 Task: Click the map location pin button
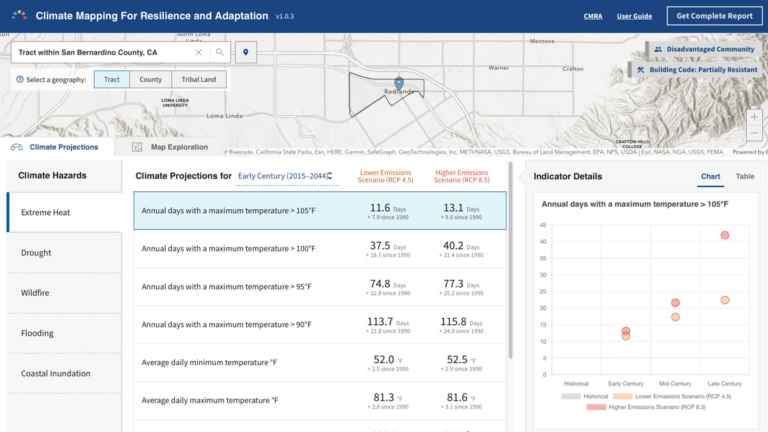coord(246,52)
